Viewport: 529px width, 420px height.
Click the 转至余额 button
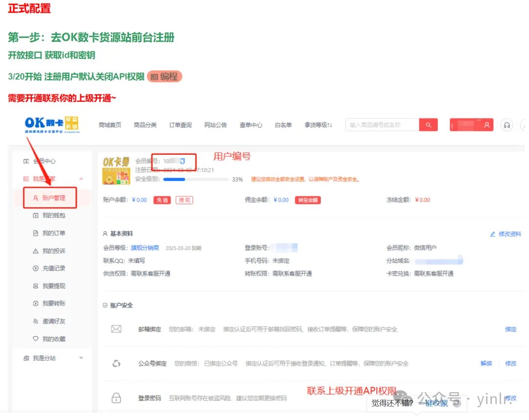(308, 200)
